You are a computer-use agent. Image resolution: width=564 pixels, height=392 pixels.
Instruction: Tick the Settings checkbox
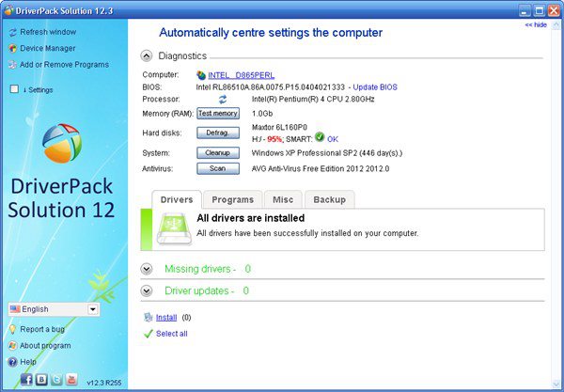(x=14, y=88)
